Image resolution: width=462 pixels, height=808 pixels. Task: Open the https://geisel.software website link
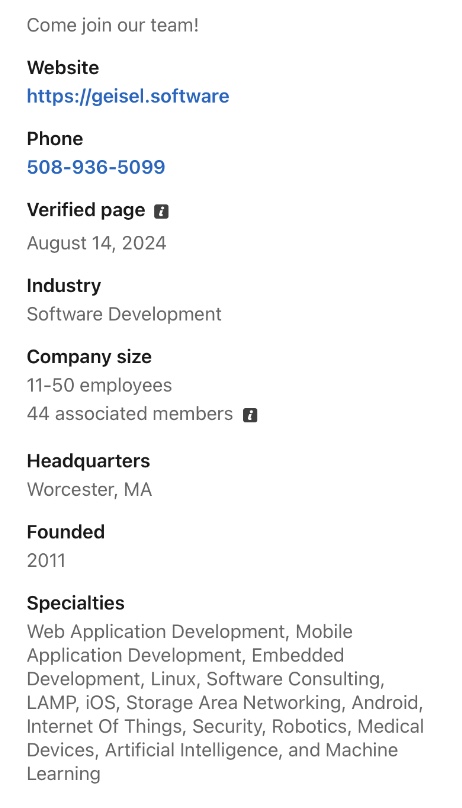(128, 96)
